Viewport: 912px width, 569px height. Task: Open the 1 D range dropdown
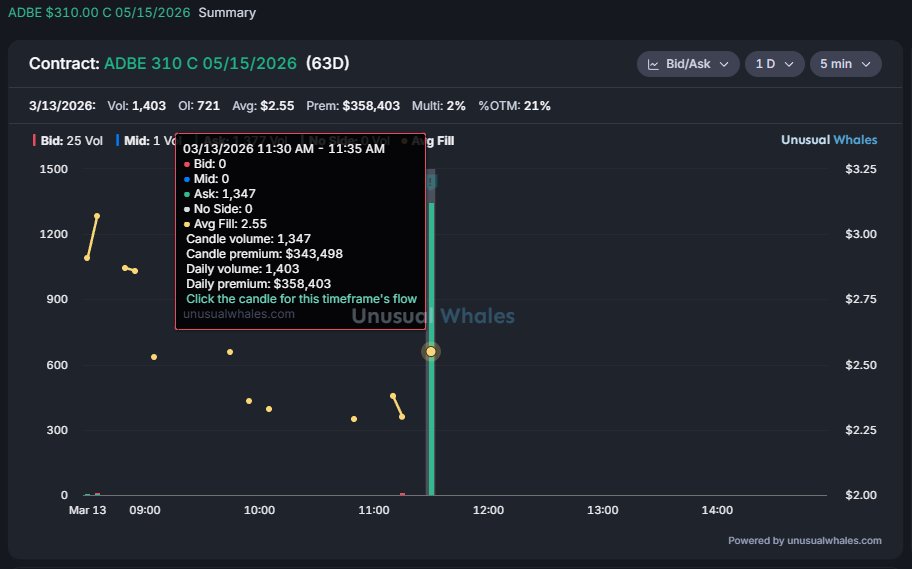click(774, 64)
